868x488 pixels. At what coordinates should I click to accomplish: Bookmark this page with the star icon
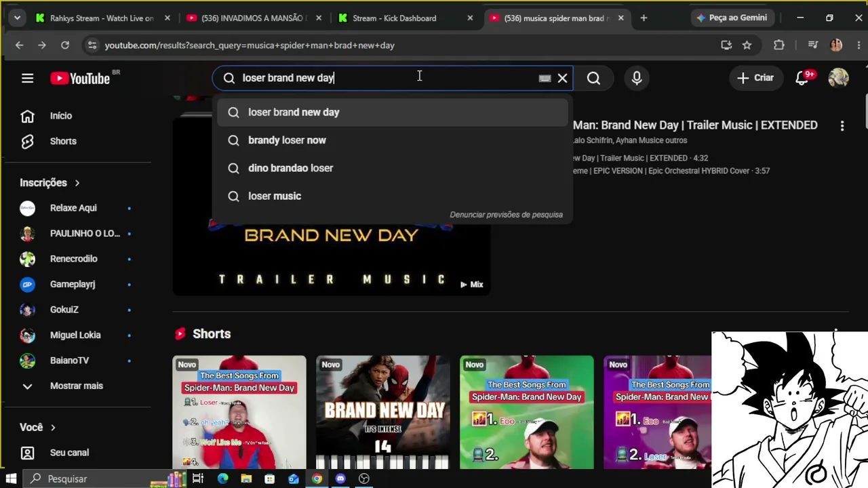(x=747, y=45)
